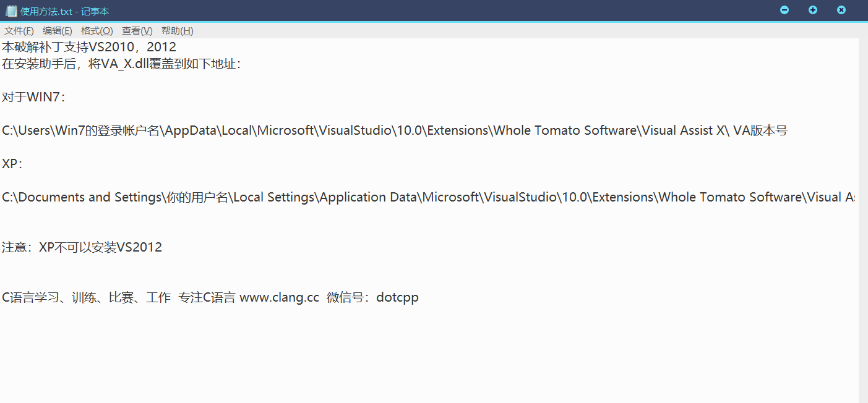Click the Notepad icon in the title bar

(11, 11)
